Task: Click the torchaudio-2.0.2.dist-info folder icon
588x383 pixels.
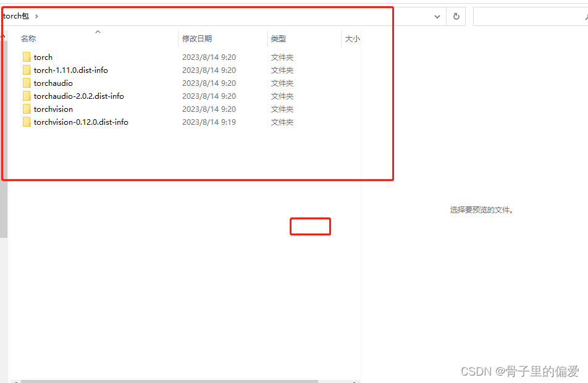Action: click(27, 96)
